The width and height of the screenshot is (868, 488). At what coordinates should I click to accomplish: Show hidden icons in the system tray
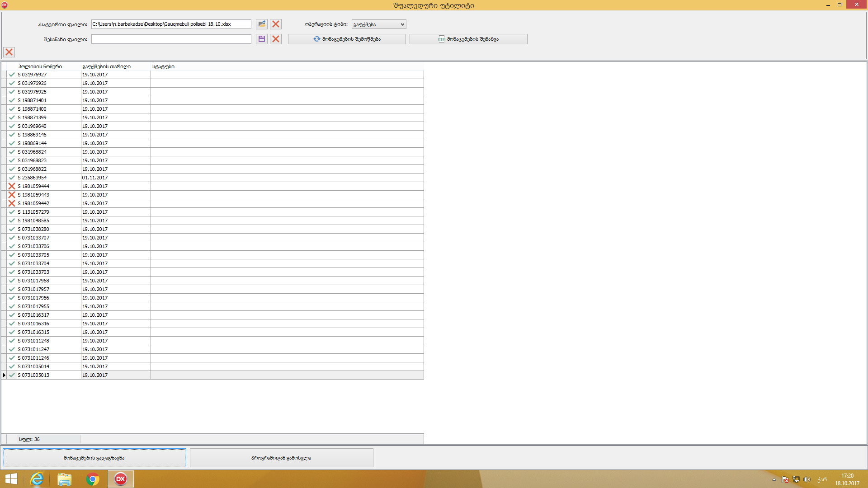tap(774, 479)
